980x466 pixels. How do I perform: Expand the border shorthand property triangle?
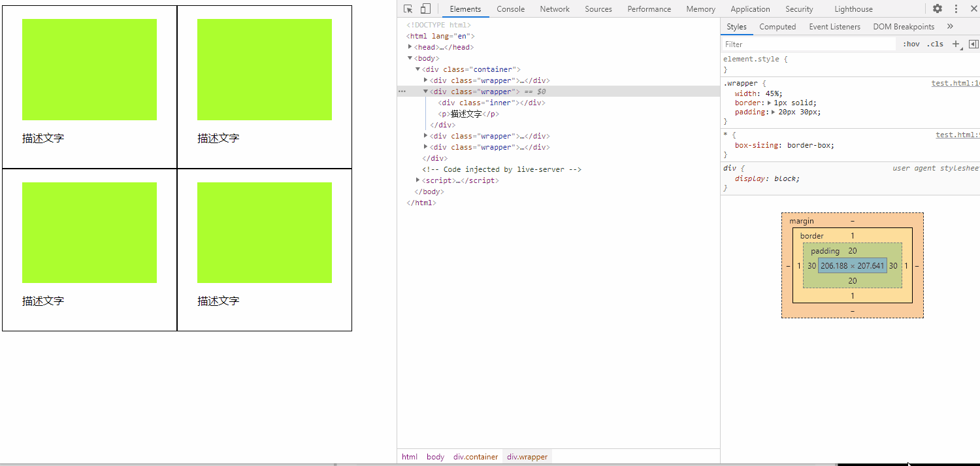770,103
